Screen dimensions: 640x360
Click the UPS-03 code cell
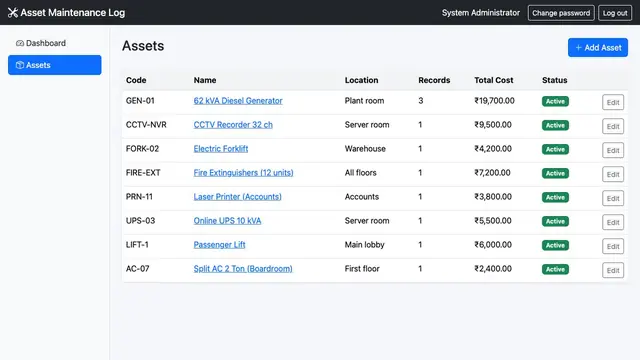pyautogui.click(x=140, y=221)
